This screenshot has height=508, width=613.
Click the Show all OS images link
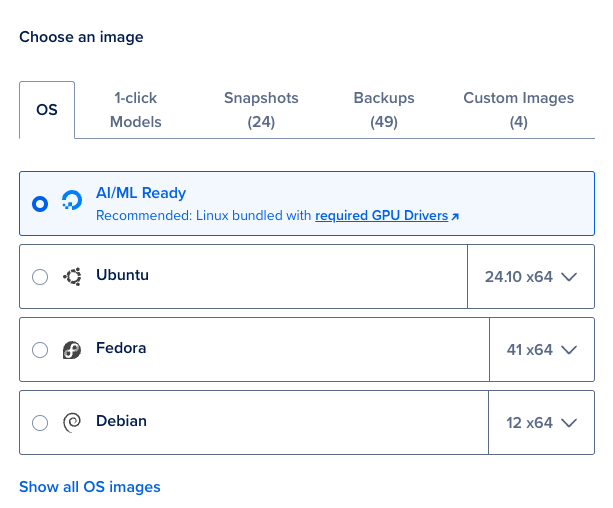pyautogui.click(x=90, y=487)
